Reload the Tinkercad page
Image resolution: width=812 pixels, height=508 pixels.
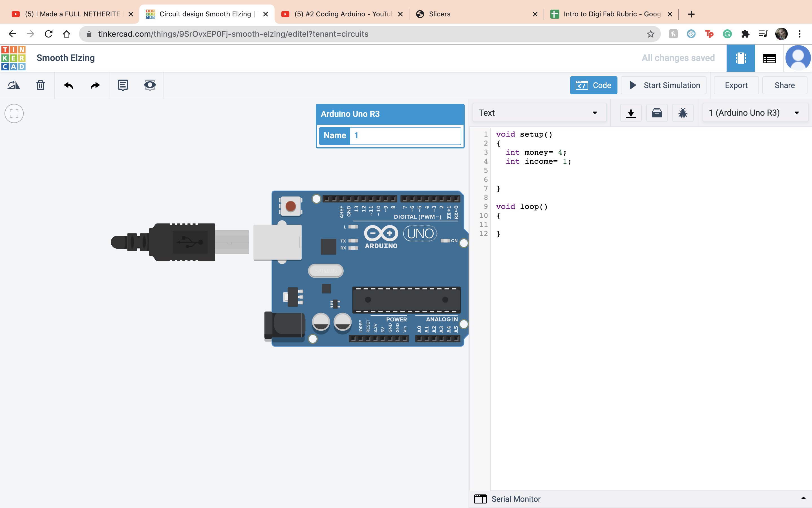[x=49, y=34]
